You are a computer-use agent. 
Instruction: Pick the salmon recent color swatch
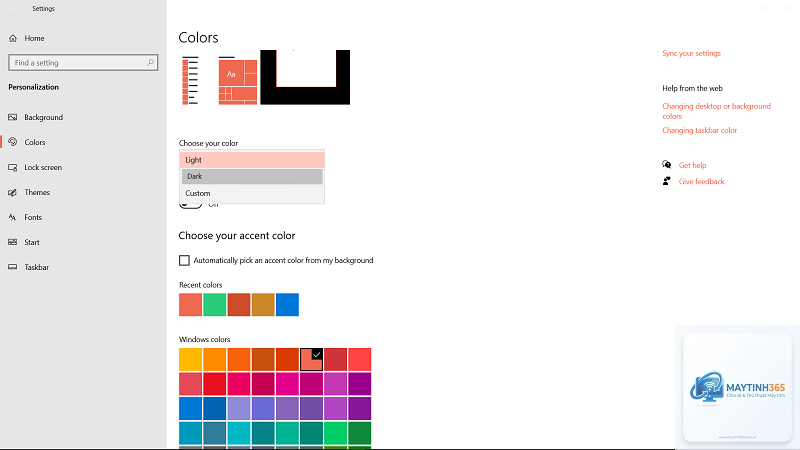[x=190, y=305]
